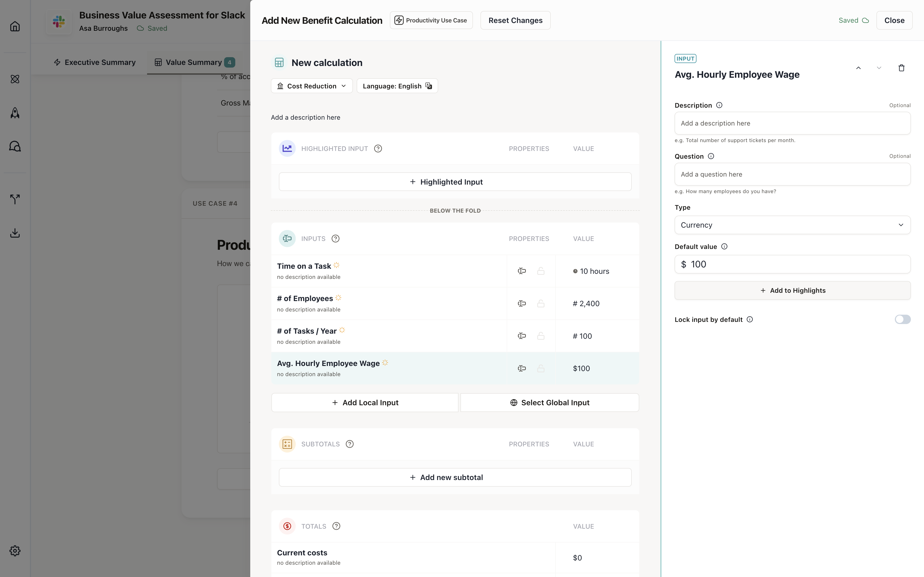Toggle lock on # of Employees row
The image size is (924, 577).
pyautogui.click(x=541, y=304)
